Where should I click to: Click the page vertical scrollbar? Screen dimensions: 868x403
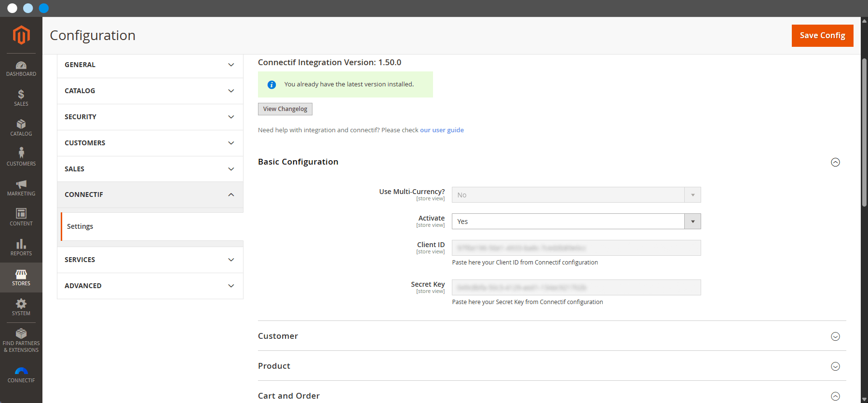(864, 133)
